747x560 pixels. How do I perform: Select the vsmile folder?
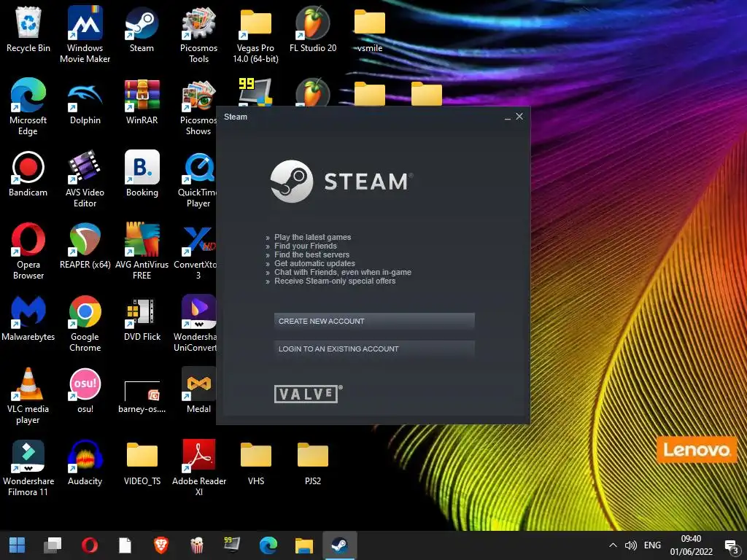tap(370, 29)
